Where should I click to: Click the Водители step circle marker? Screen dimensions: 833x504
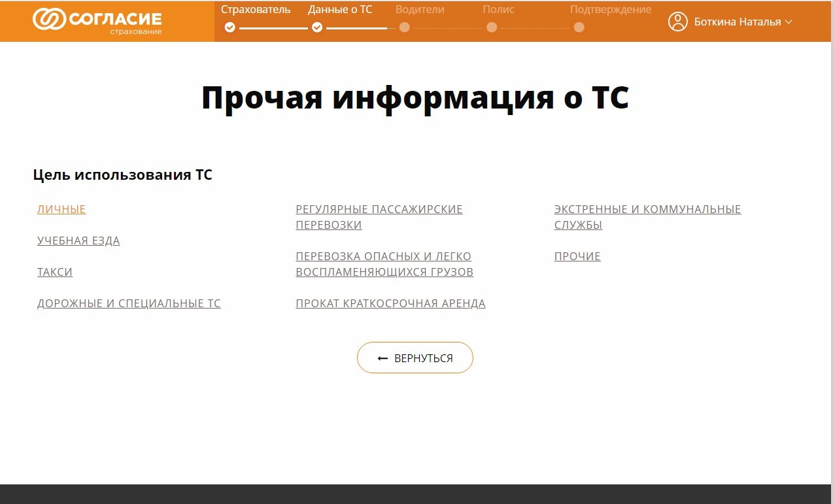[404, 27]
